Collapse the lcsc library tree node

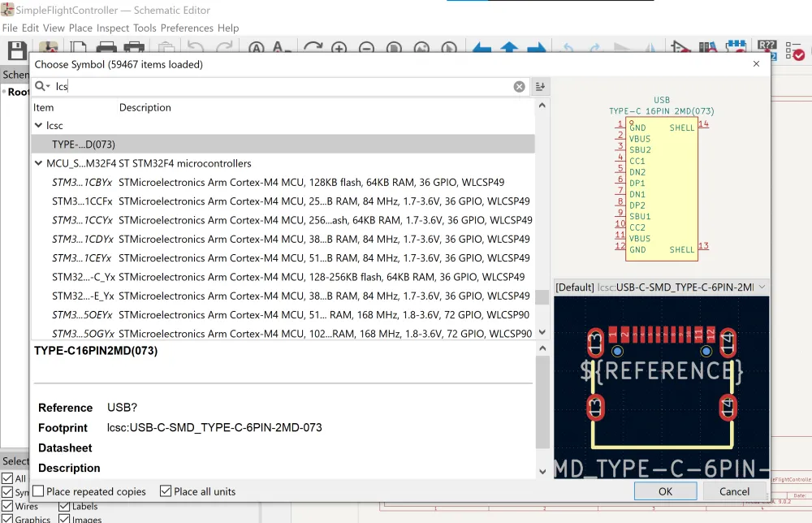click(38, 126)
